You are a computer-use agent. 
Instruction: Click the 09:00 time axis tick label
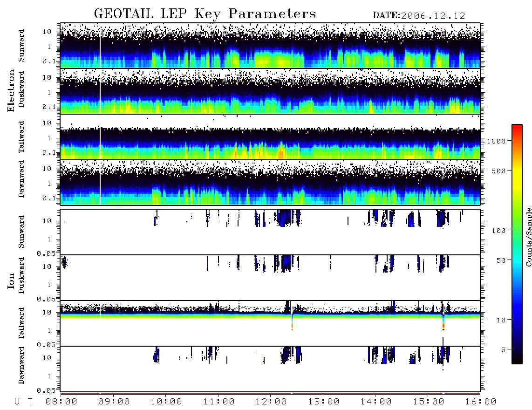tap(114, 402)
